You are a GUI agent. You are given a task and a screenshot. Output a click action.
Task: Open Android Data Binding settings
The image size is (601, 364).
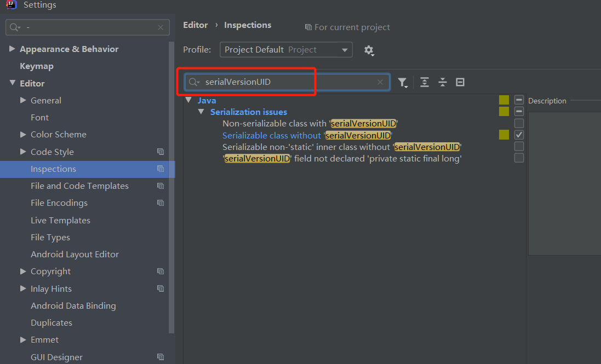point(73,306)
